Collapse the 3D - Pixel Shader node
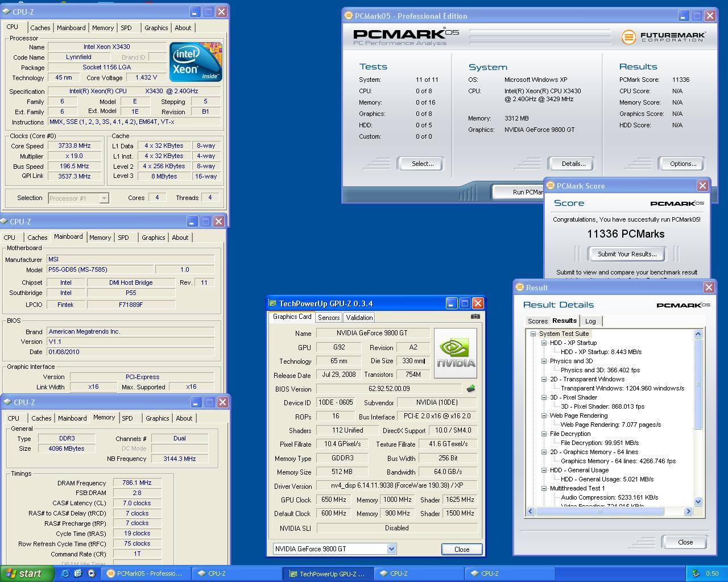Screen dimensions: 728x582 544,398
